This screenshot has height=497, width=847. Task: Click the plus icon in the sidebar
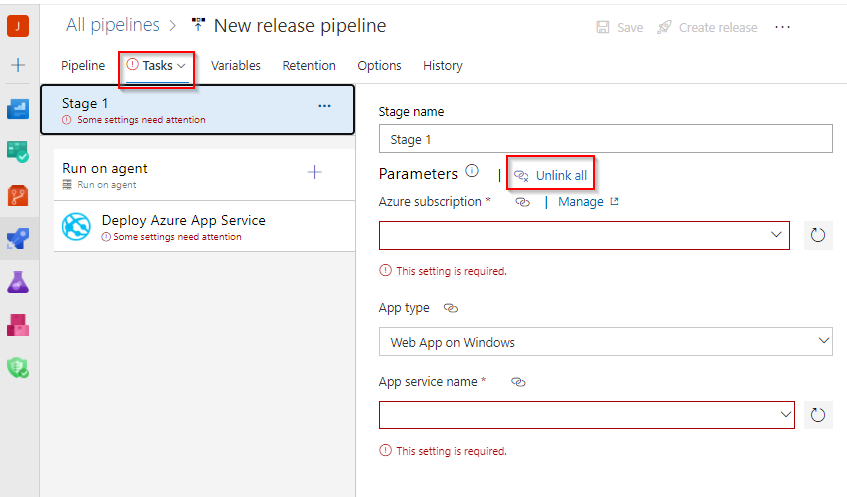pos(18,65)
